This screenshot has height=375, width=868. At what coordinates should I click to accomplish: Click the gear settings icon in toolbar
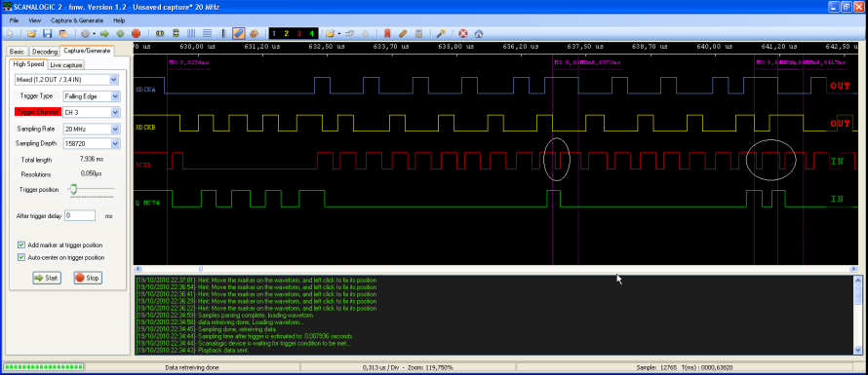(85, 34)
